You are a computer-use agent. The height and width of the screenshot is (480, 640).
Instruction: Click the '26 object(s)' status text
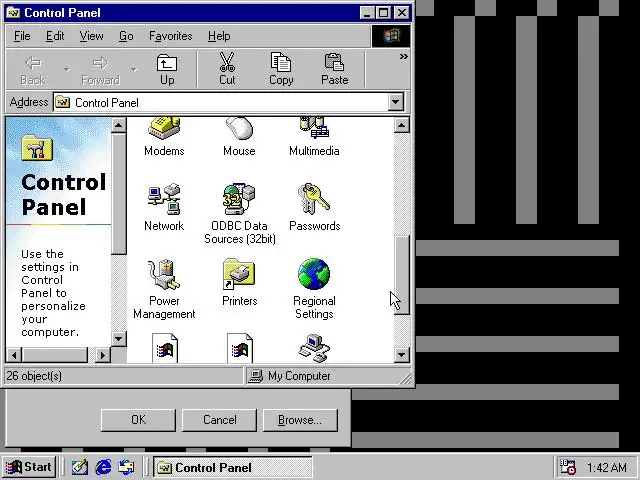[x=34, y=376]
